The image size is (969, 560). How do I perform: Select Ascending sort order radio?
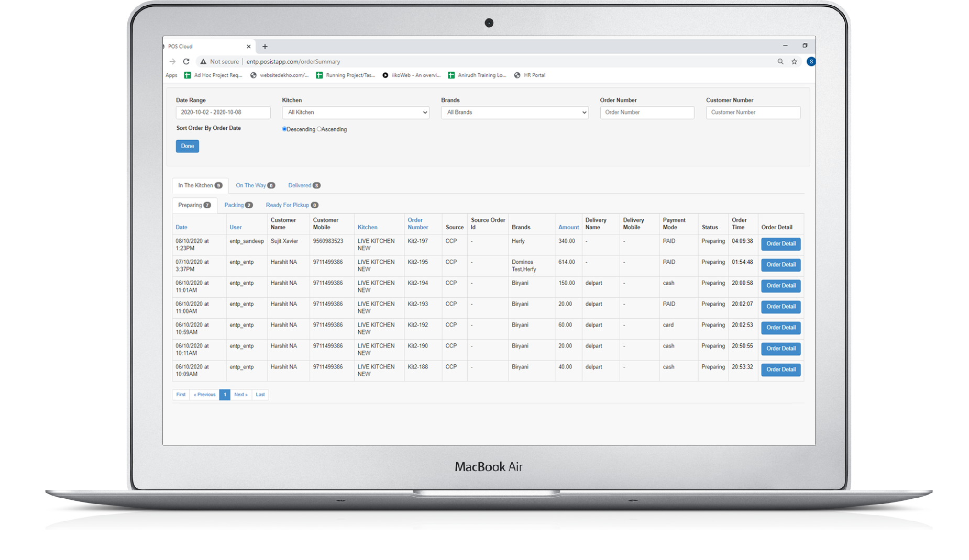(319, 129)
